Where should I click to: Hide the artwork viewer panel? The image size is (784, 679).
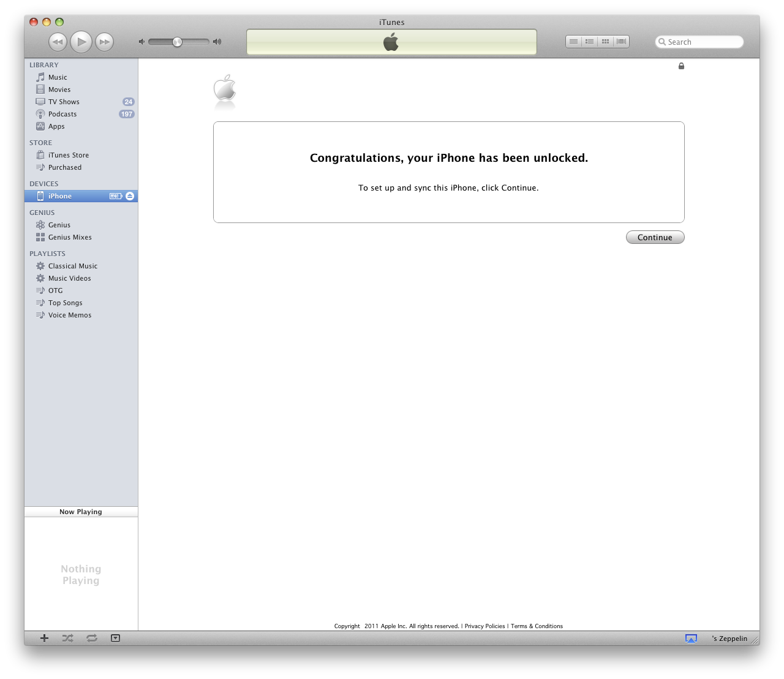pos(115,638)
